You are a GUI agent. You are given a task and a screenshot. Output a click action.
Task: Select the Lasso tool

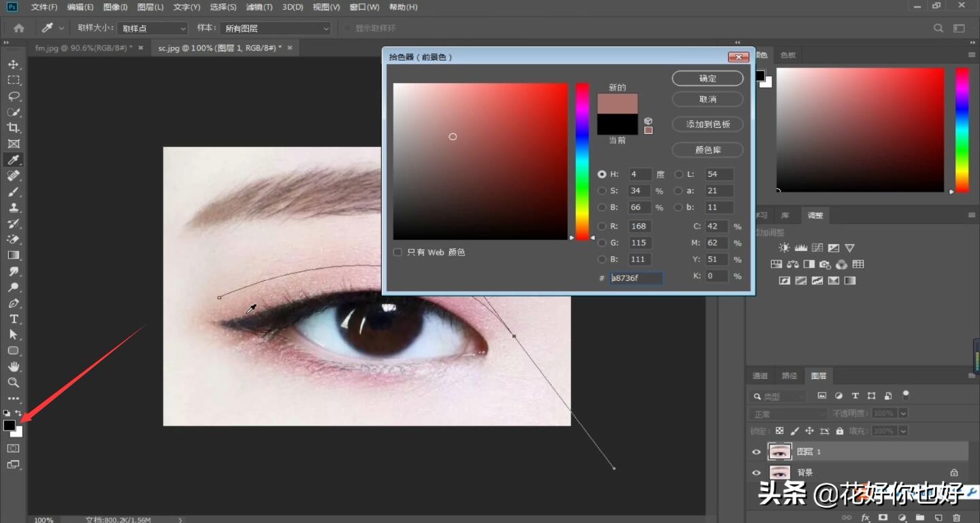[13, 96]
